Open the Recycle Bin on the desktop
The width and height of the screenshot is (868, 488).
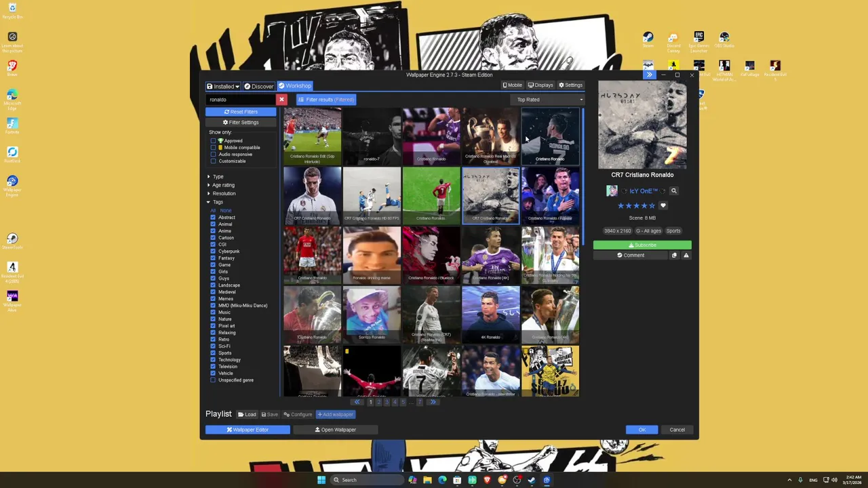coord(12,12)
